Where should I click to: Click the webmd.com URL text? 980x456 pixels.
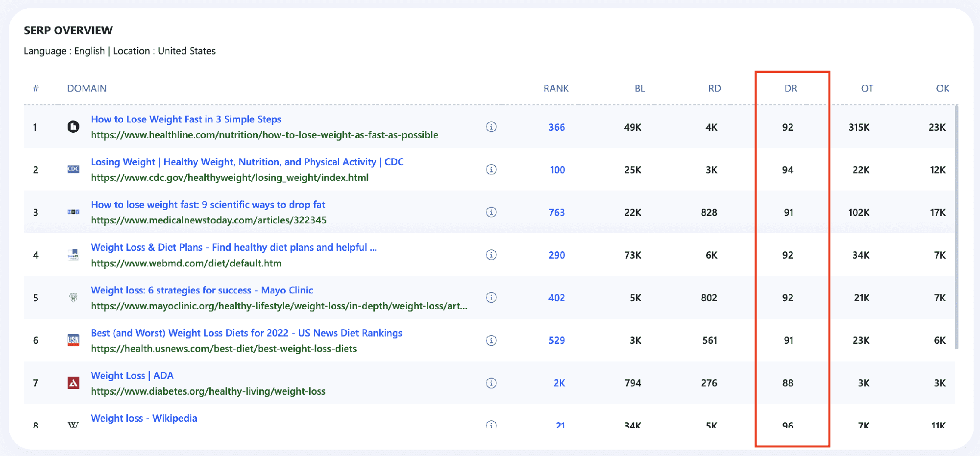click(x=186, y=263)
